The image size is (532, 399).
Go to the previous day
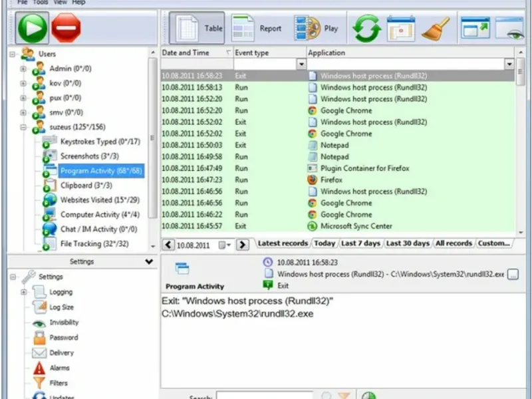tap(168, 245)
